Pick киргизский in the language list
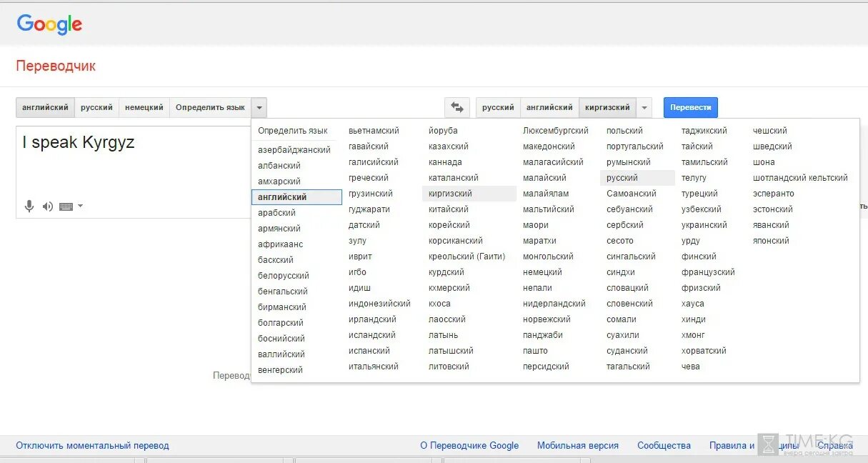 click(x=469, y=194)
